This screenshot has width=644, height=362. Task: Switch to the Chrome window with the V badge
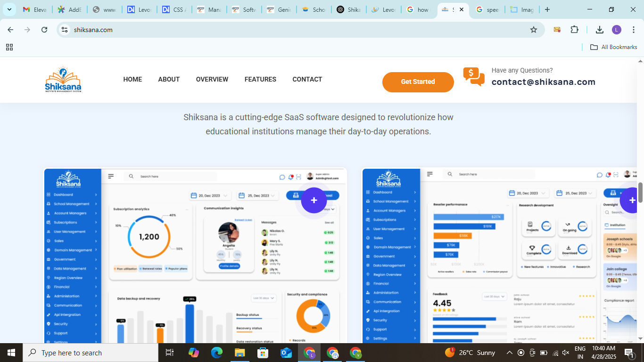click(x=355, y=353)
